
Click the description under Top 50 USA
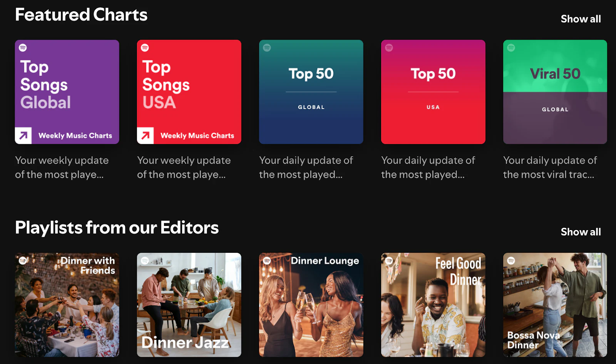[x=428, y=167]
